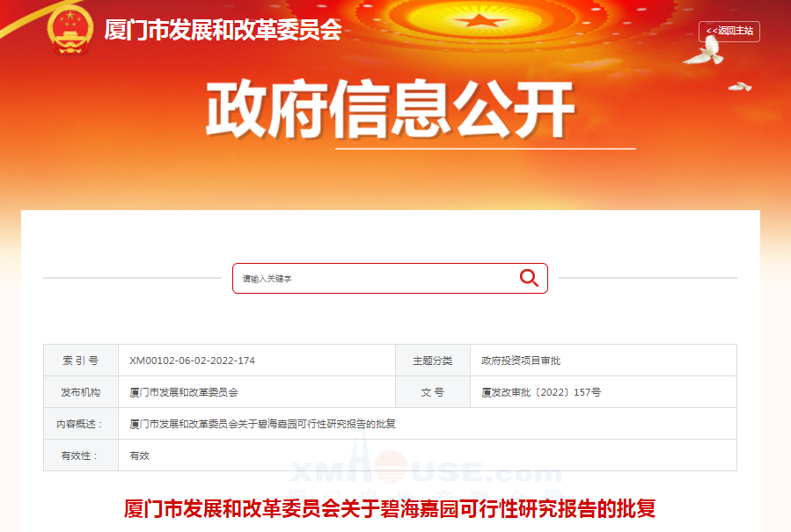Click the 厦门市发展和改革委员会 publisher value cell
The image size is (791, 532).
257,392
